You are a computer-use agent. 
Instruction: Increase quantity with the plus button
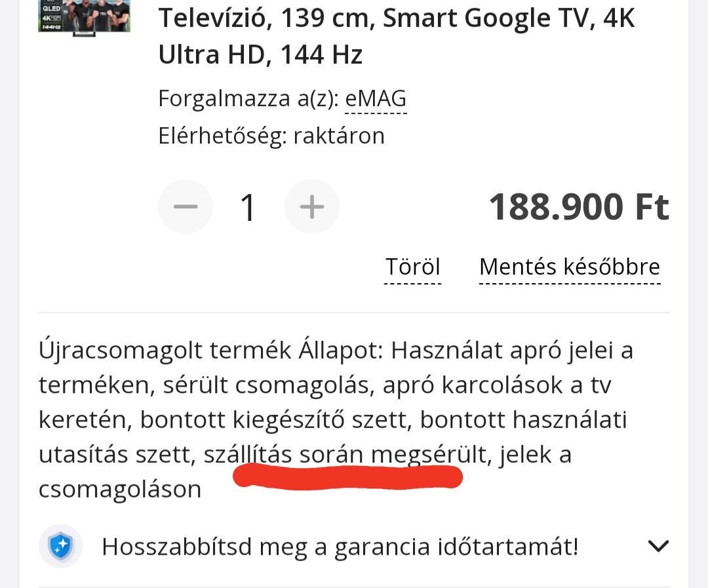point(311,206)
